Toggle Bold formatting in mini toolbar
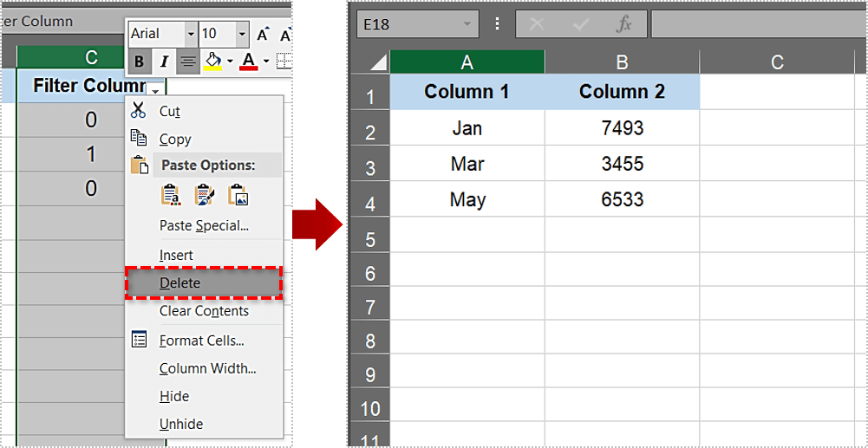 139,62
